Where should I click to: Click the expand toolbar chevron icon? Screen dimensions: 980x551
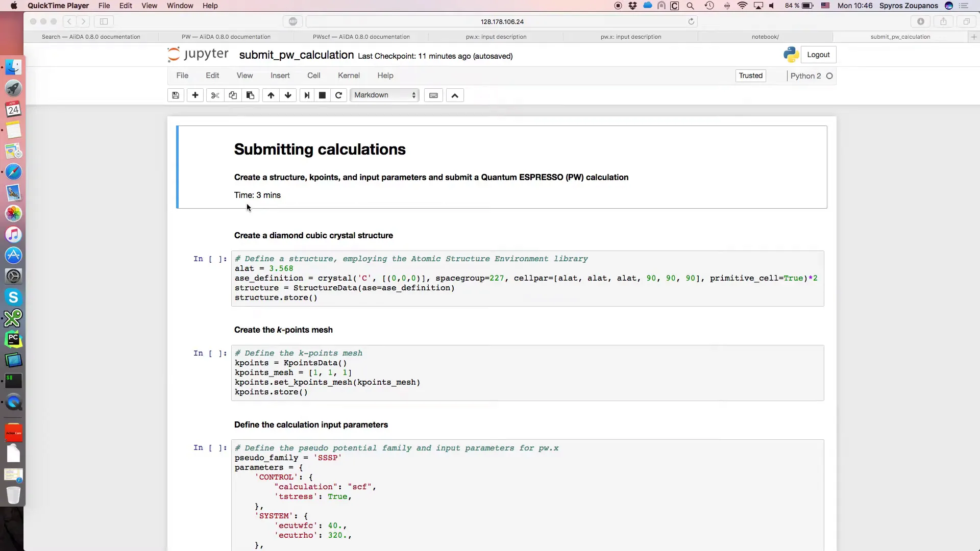tap(454, 95)
